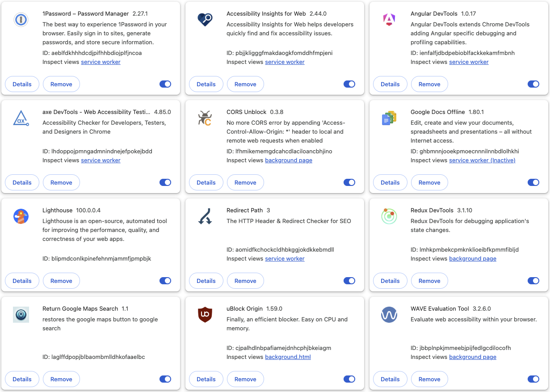Turn off Redirect Path extension
550x392 pixels.
[x=349, y=281]
